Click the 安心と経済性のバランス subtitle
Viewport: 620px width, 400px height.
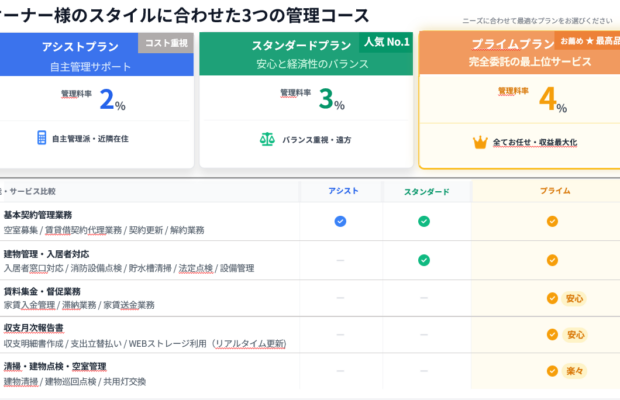pyautogui.click(x=312, y=64)
